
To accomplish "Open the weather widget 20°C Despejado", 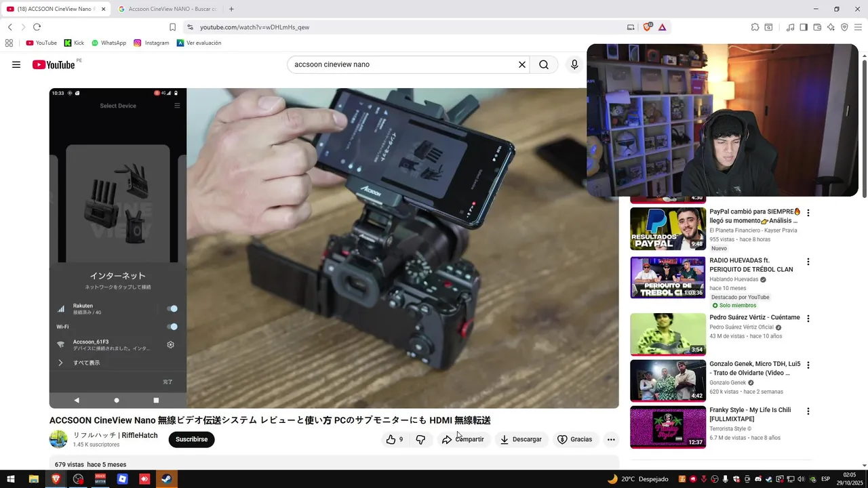I will 637,479.
